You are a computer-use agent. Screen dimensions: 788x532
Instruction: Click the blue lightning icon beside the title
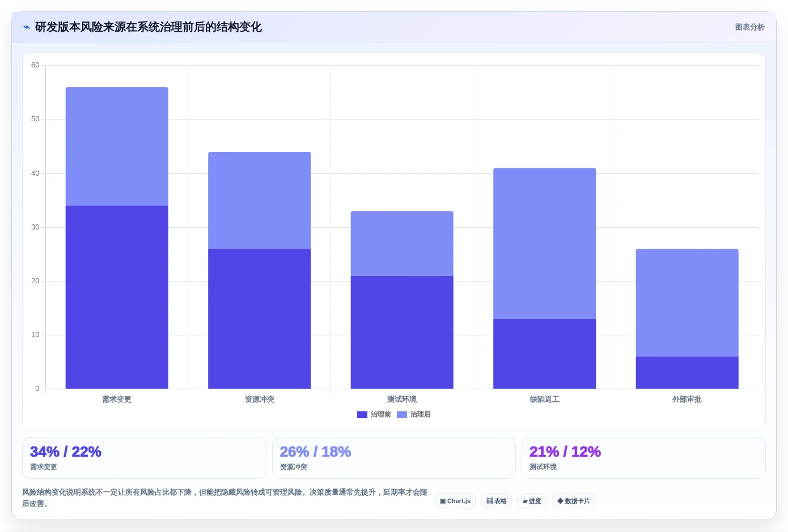(x=26, y=27)
